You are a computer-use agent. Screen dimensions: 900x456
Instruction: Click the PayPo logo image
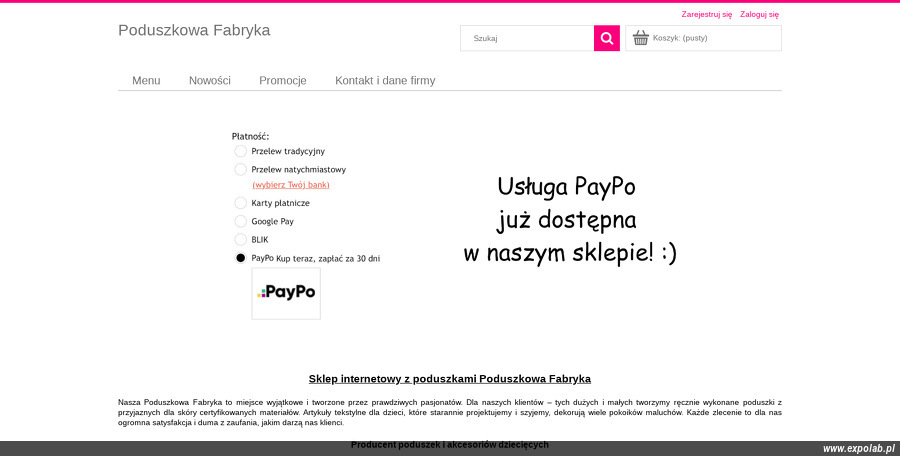286,293
